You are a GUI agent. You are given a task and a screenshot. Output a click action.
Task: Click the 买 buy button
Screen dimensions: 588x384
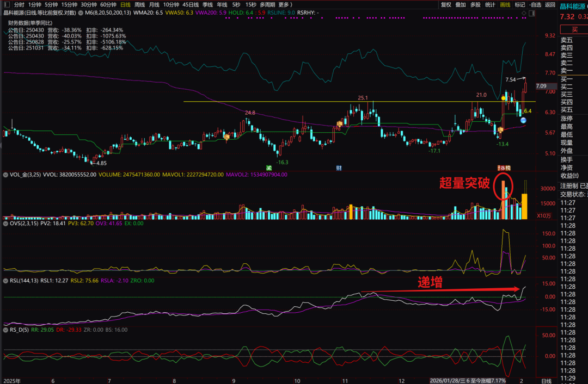(x=574, y=29)
